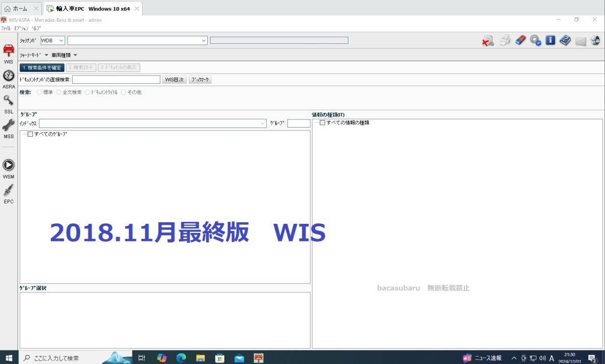Open settings via the gear toolbar icon

pos(535,40)
